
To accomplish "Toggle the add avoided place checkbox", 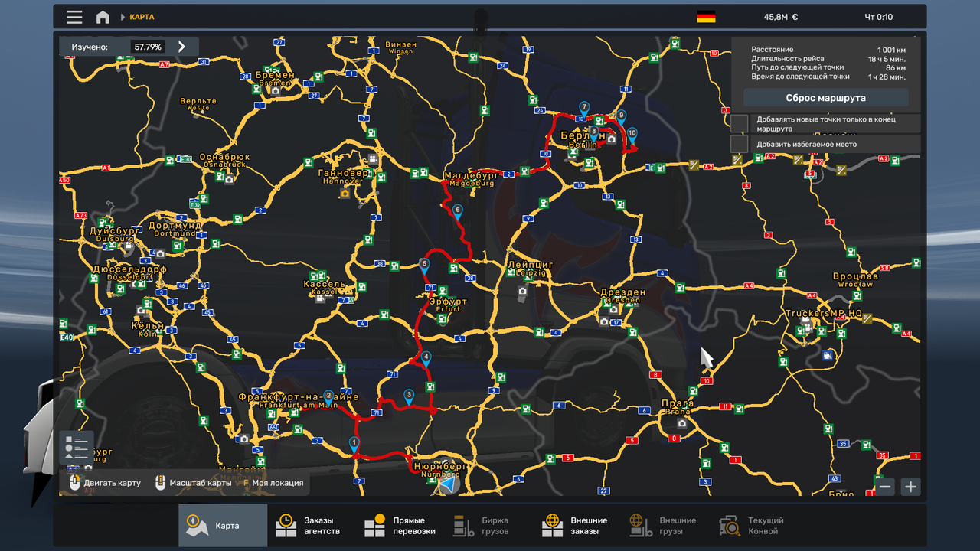I will pos(739,144).
